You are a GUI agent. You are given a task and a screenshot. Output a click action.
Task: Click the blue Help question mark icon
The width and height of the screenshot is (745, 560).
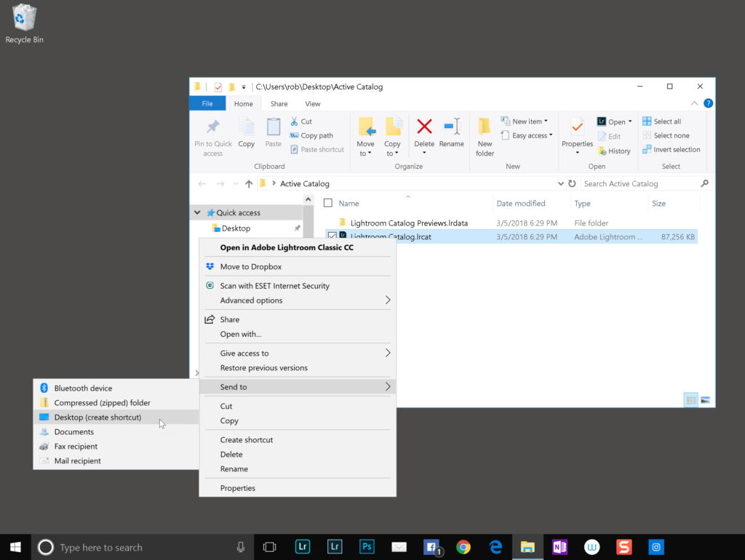[708, 103]
